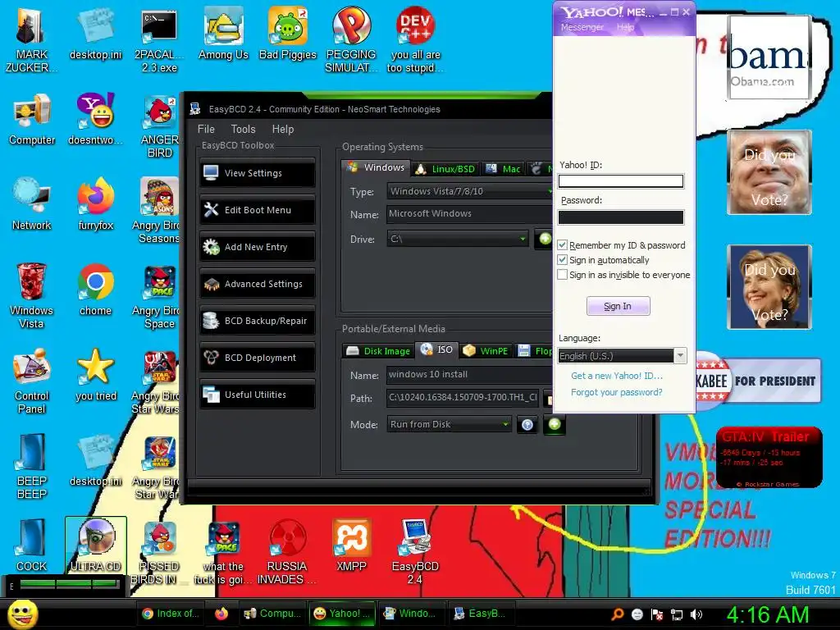Open the EasyBCD Help menu
The height and width of the screenshot is (630, 840).
[283, 129]
